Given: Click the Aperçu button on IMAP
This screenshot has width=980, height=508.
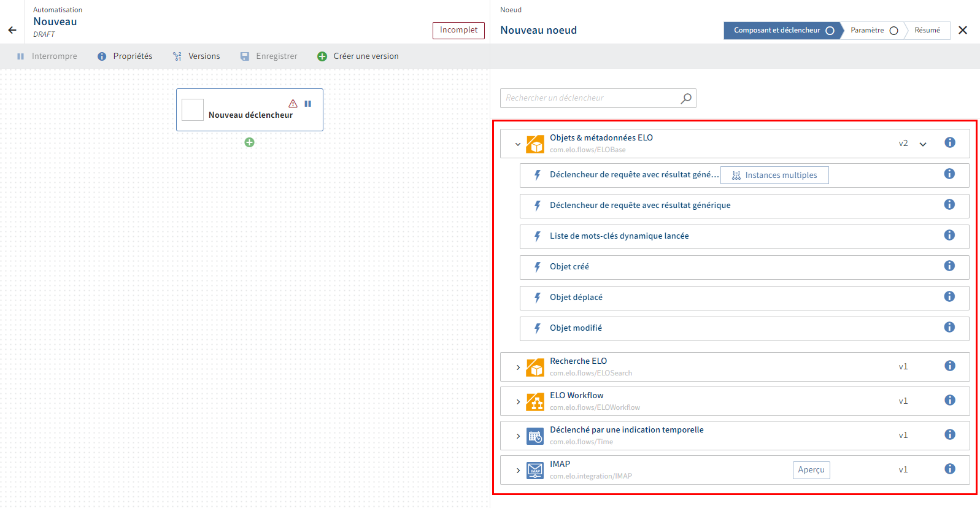Looking at the screenshot, I should click(811, 470).
